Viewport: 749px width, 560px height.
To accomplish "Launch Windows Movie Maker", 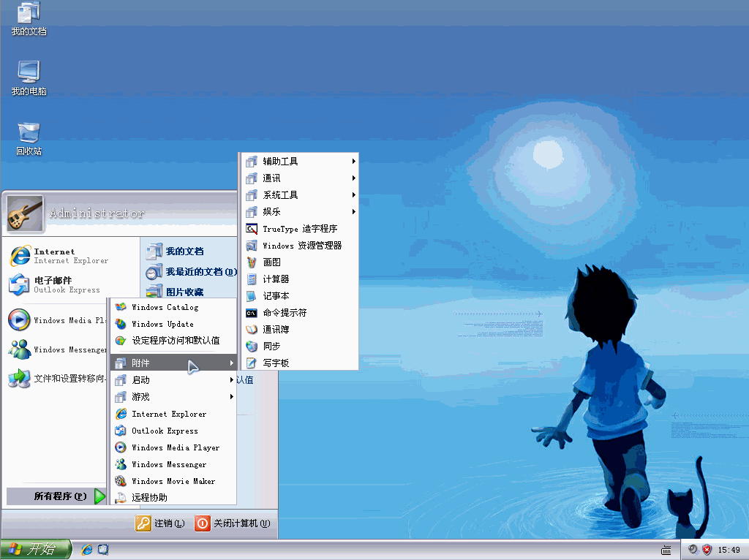I will tap(174, 481).
